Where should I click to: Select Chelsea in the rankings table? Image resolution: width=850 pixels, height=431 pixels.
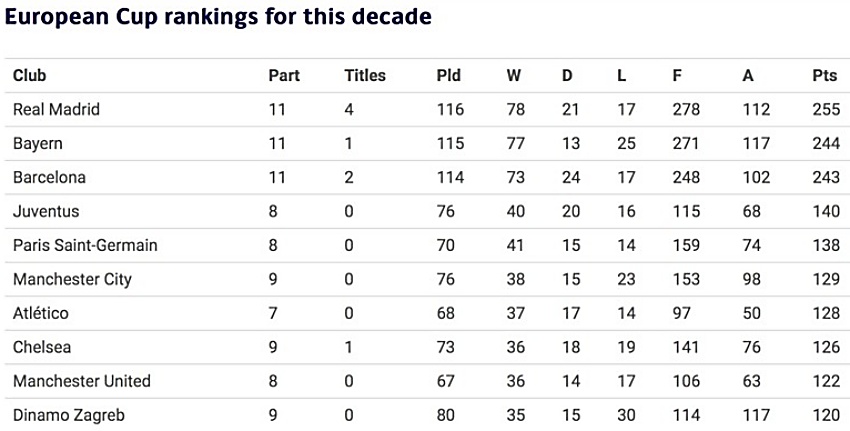tap(42, 347)
